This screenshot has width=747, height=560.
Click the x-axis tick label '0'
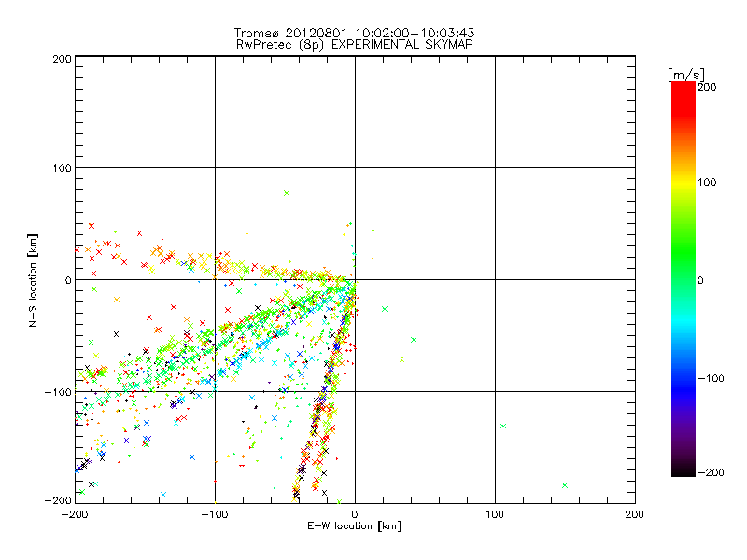(x=355, y=514)
